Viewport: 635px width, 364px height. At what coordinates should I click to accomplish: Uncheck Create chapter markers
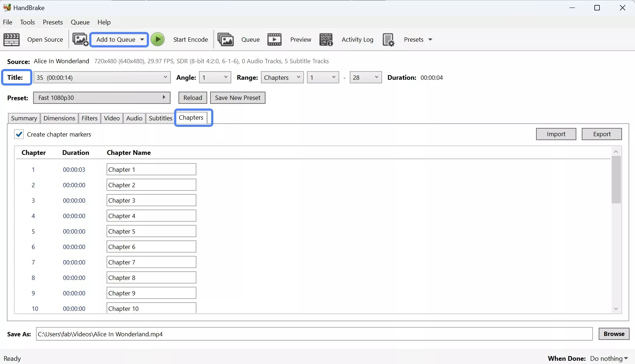pos(19,134)
